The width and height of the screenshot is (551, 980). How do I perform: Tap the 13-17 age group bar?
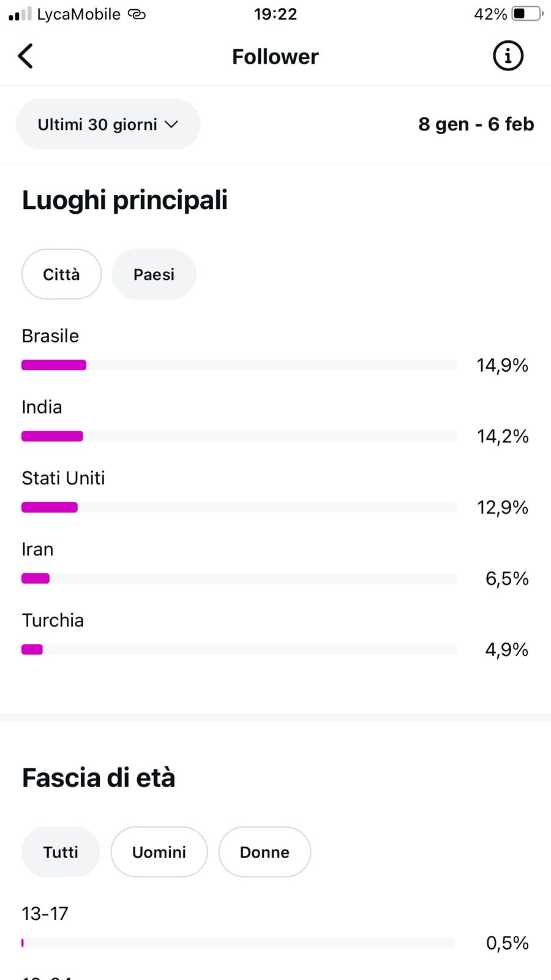pyautogui.click(x=238, y=943)
